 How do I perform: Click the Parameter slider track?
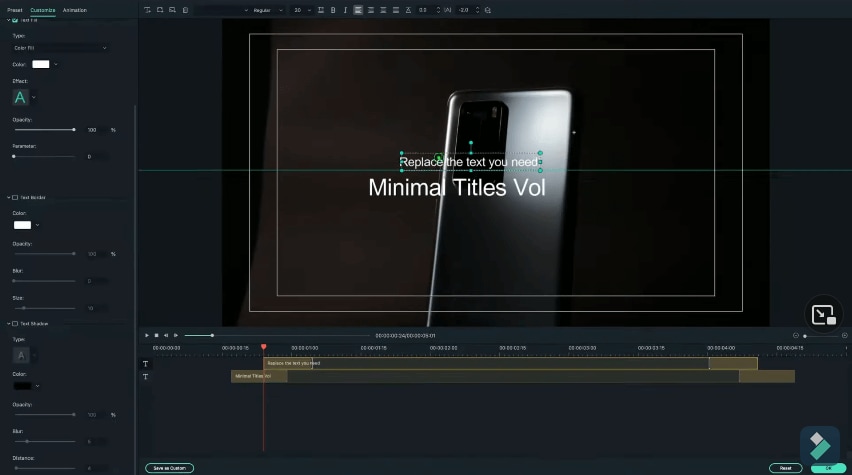(x=45, y=157)
